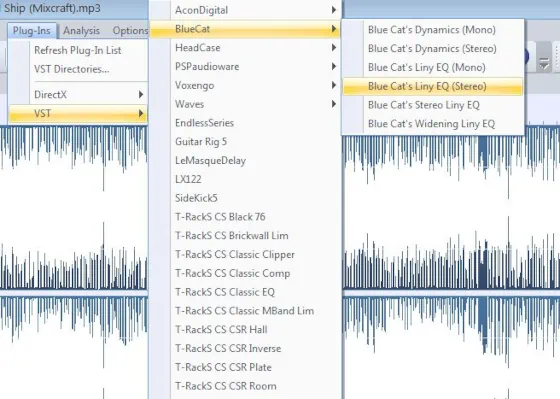Open VST Directories... dialog

point(78,69)
